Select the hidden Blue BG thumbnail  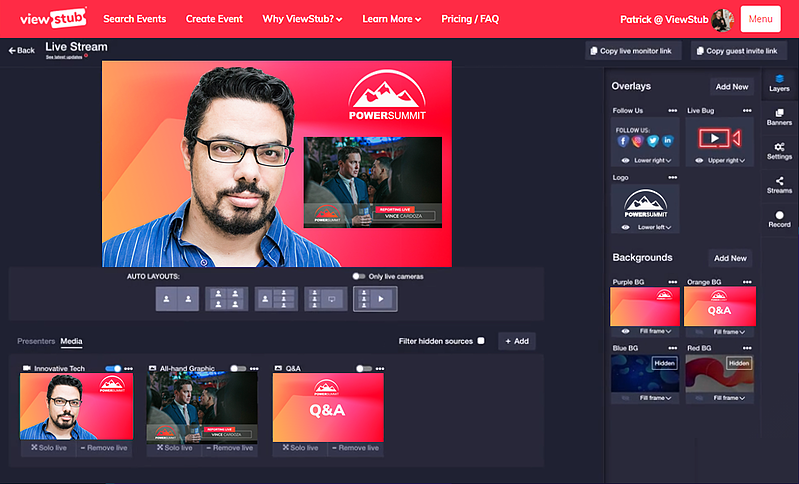point(645,373)
